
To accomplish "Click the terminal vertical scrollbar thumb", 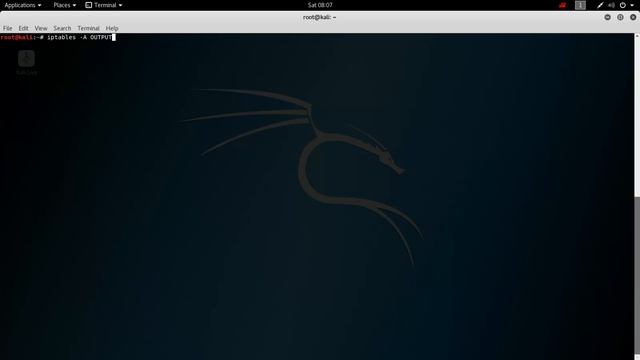I will tap(637, 276).
